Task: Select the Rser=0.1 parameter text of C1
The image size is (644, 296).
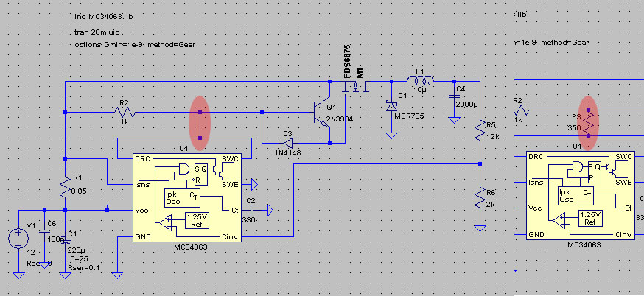Action: 85,268
